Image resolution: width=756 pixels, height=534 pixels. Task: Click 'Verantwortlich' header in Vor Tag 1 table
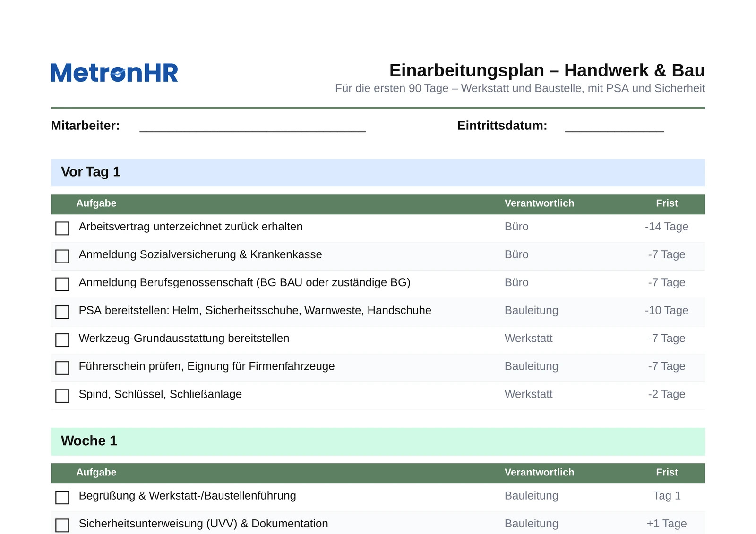[x=540, y=203]
